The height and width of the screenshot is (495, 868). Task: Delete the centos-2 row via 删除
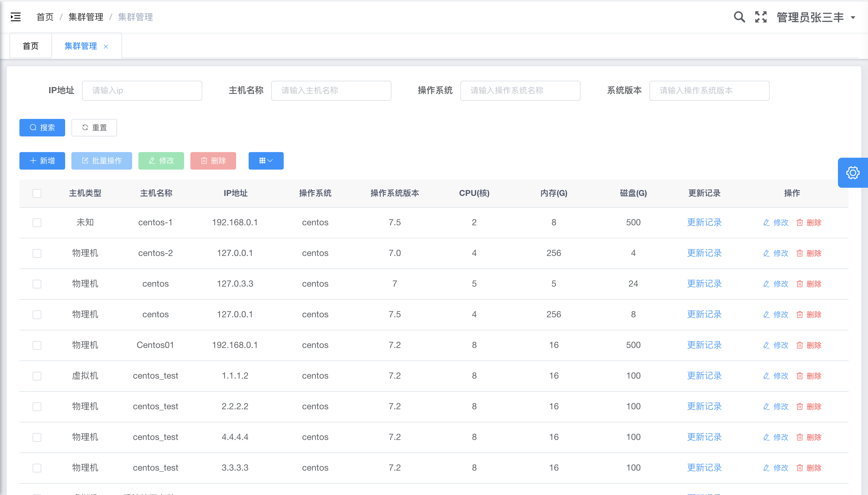(809, 253)
